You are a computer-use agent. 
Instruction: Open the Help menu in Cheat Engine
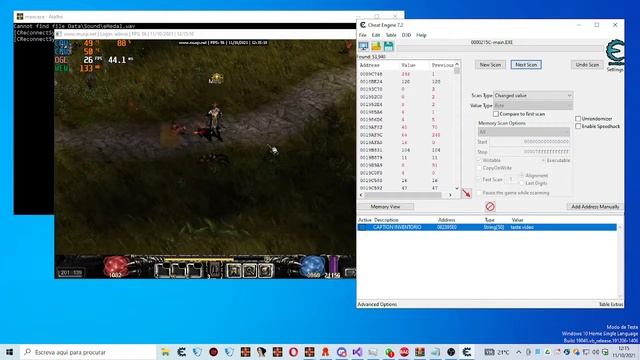tap(421, 35)
